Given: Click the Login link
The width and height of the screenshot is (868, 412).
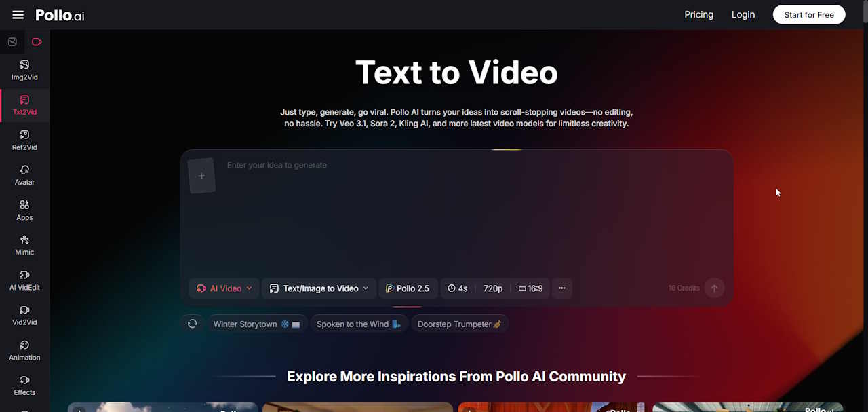Looking at the screenshot, I should 743,15.
